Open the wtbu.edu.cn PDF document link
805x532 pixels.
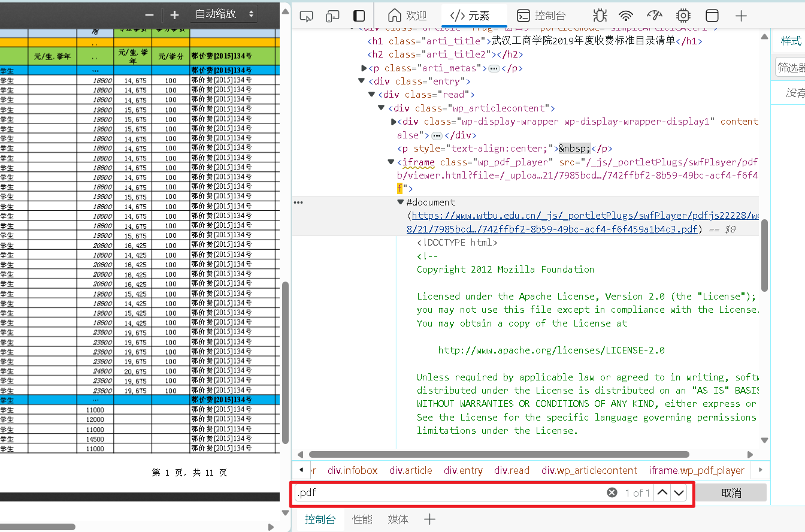[586, 216]
